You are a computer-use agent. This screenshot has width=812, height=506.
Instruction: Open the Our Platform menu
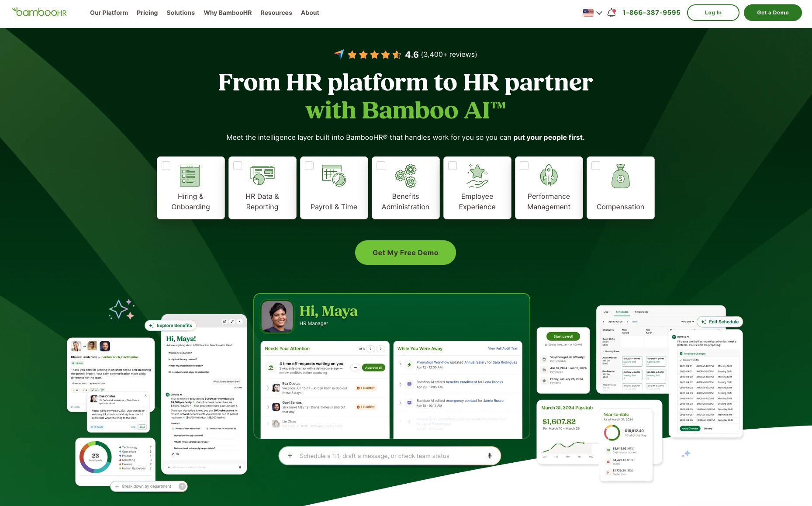point(109,13)
